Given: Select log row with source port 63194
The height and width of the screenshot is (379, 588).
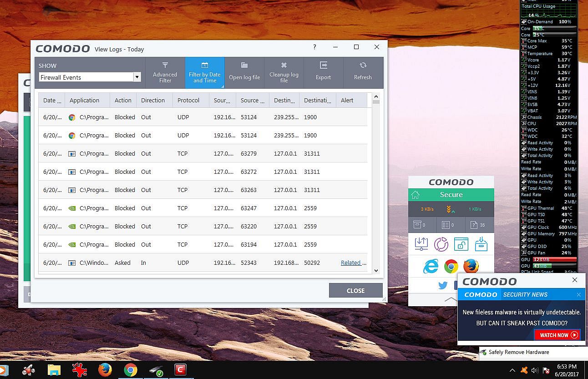Looking at the screenshot, I should tap(203, 244).
